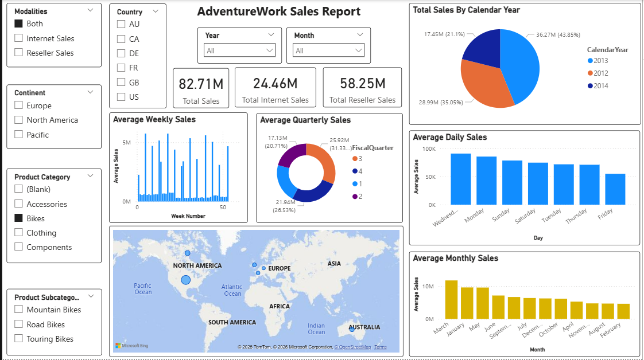Click the March bar in monthly sales

coord(451,300)
